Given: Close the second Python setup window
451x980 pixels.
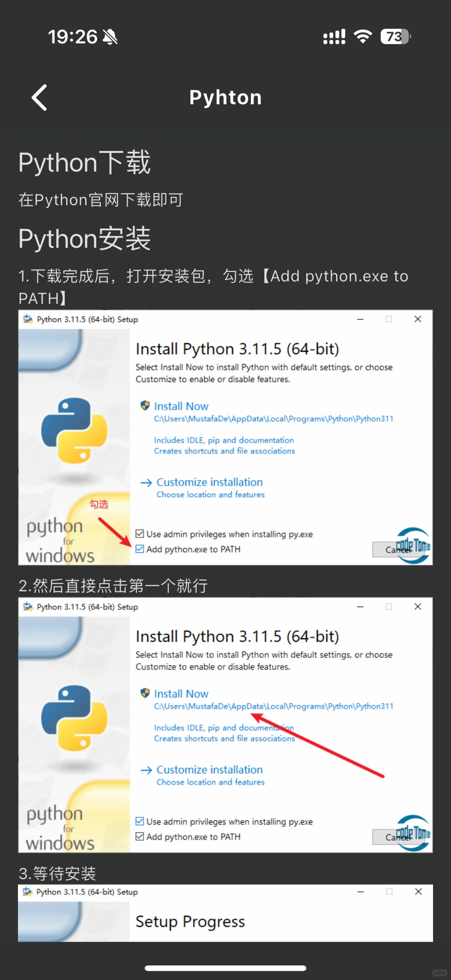Looking at the screenshot, I should point(418,606).
